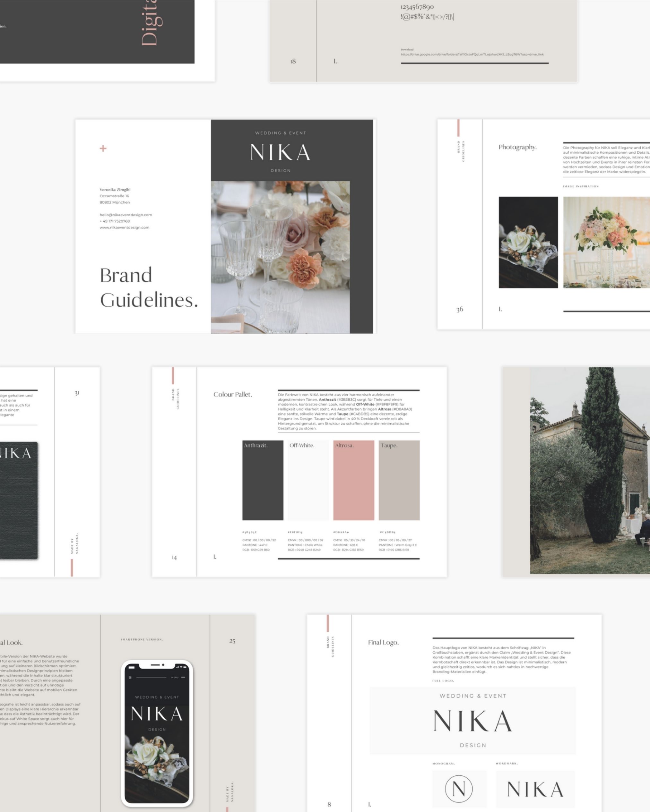Image resolution: width=650 pixels, height=812 pixels.
Task: Select the Off-White colour swatch
Action: pyautogui.click(x=308, y=480)
